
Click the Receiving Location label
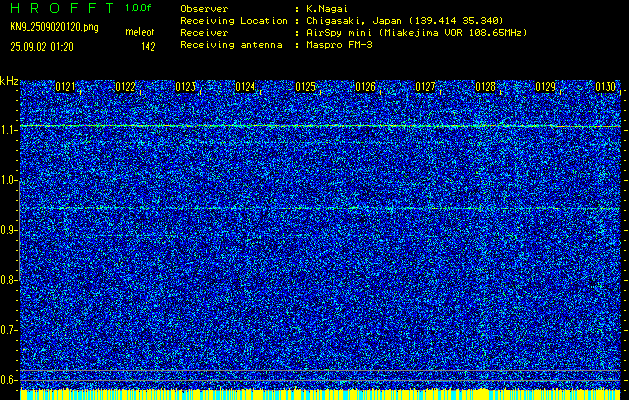tap(234, 20)
